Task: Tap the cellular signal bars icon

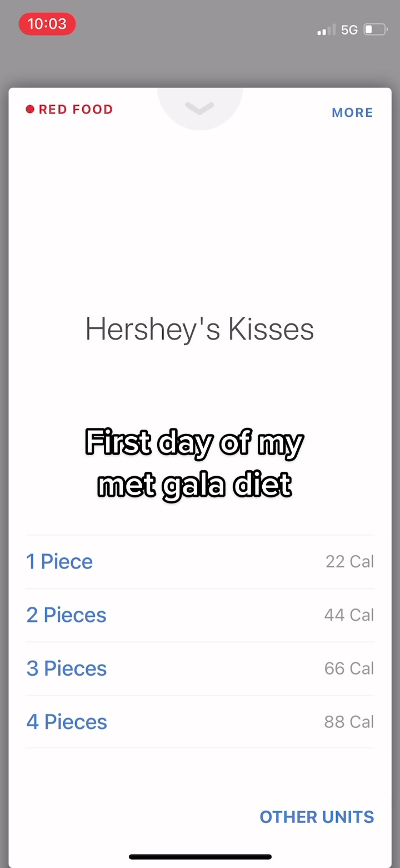Action: coord(326,30)
